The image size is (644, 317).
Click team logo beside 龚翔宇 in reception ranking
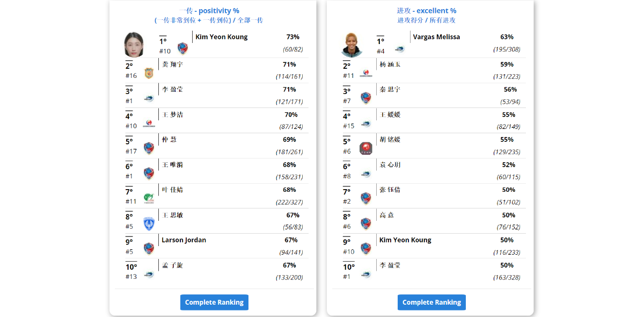[149, 73]
